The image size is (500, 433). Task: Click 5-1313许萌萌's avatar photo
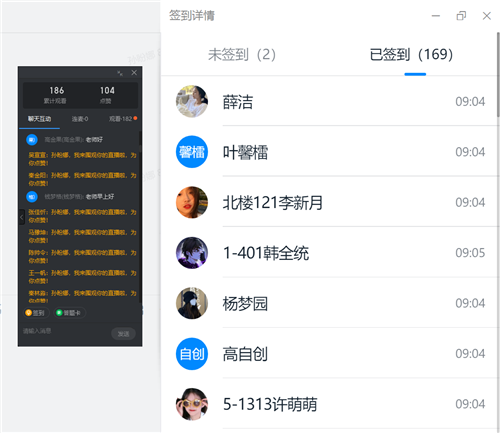192,404
